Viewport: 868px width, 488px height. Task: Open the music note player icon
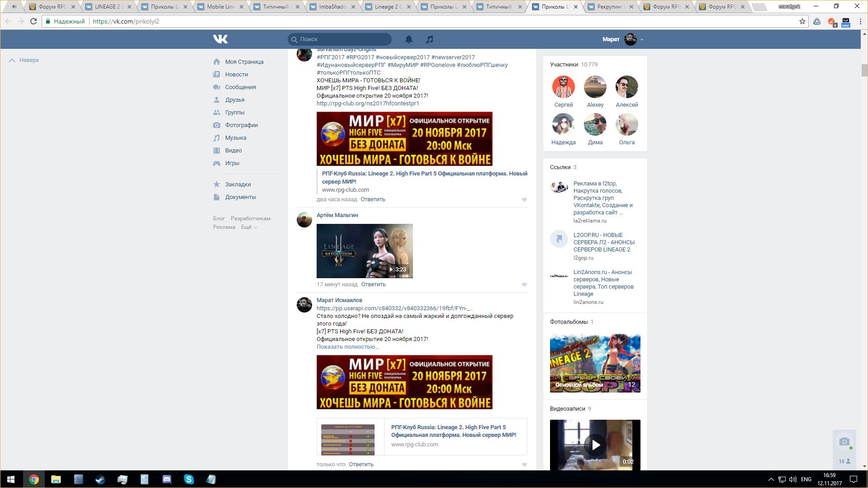coord(429,39)
